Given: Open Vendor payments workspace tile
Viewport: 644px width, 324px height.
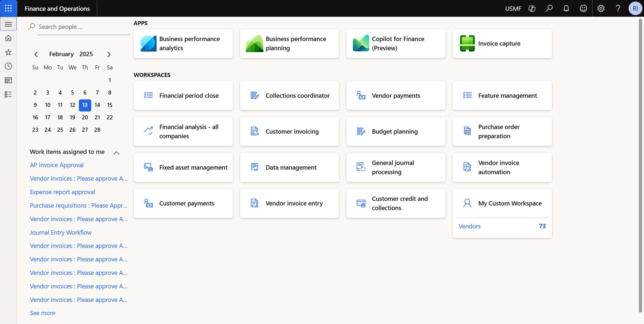Looking at the screenshot, I should pyautogui.click(x=396, y=96).
